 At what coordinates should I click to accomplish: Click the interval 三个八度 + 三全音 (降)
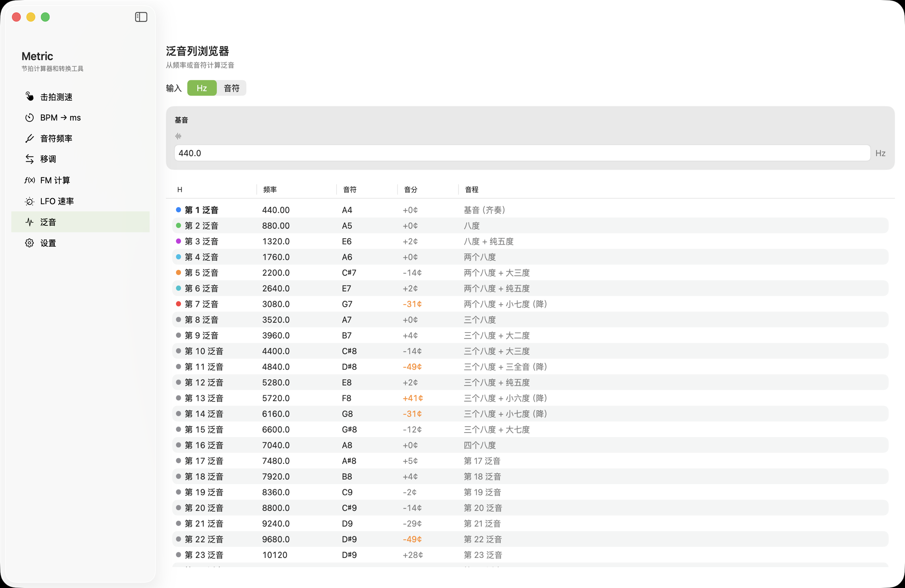(x=505, y=367)
